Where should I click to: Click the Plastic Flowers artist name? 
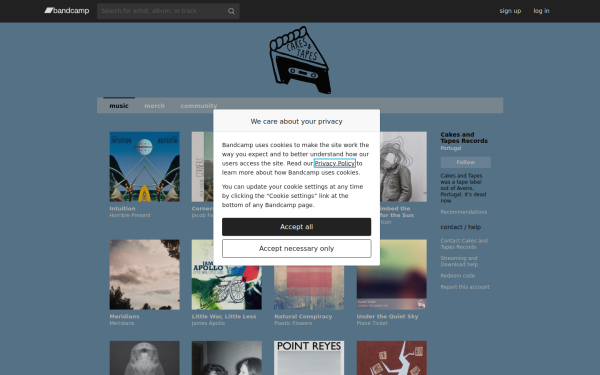click(x=293, y=323)
